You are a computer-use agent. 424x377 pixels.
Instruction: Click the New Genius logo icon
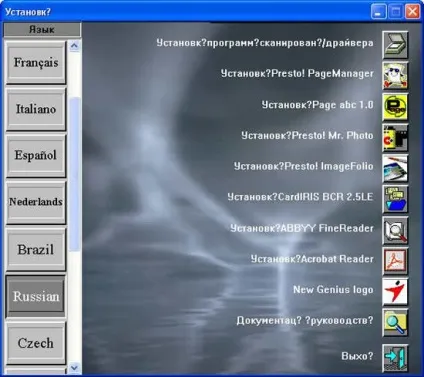pyautogui.click(x=395, y=292)
